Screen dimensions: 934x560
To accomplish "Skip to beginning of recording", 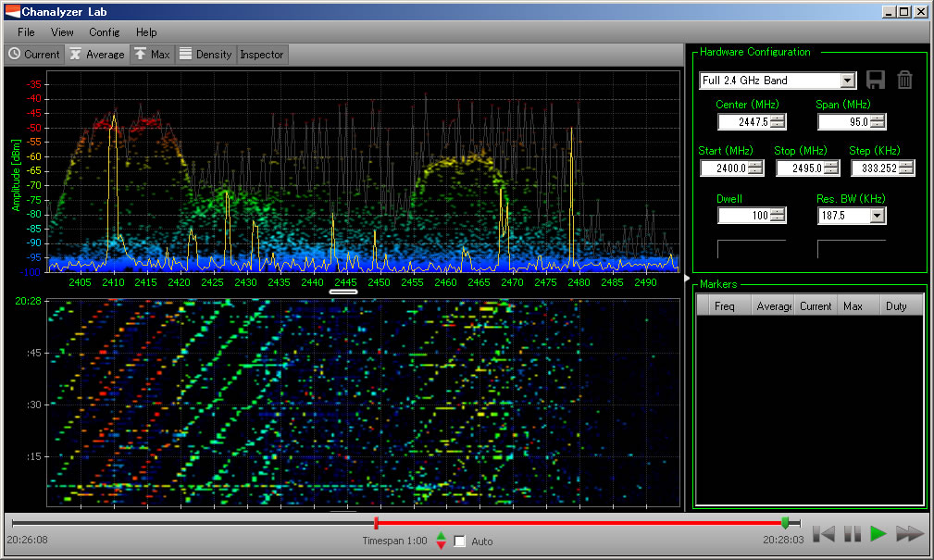I will click(824, 534).
